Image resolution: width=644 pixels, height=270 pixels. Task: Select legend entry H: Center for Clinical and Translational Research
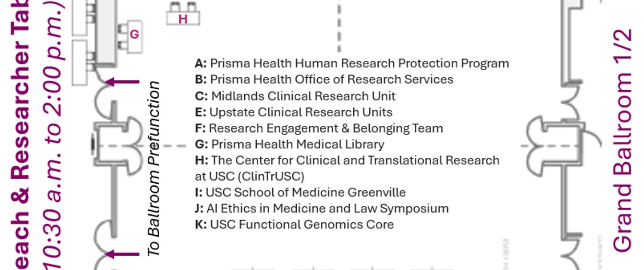pos(347,161)
